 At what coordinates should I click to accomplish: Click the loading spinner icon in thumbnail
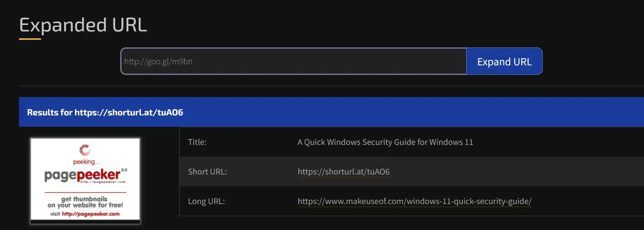tap(85, 150)
